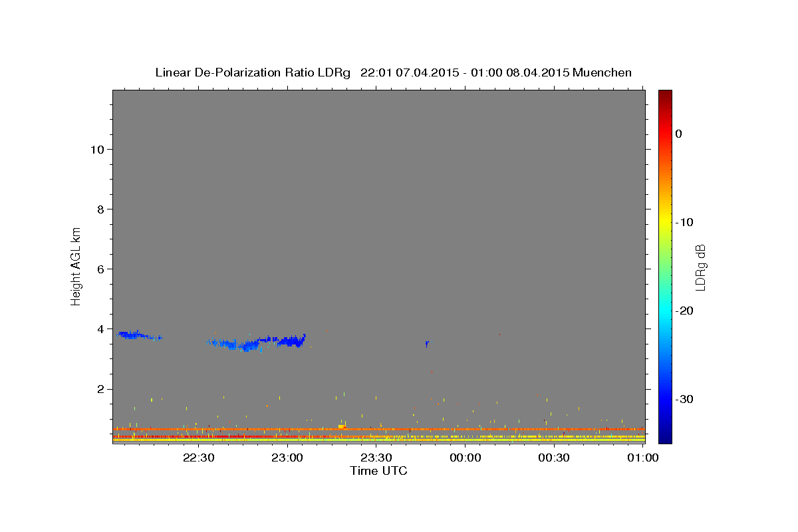
Task: Click the "Time UTC" axis label
Action: (x=378, y=471)
